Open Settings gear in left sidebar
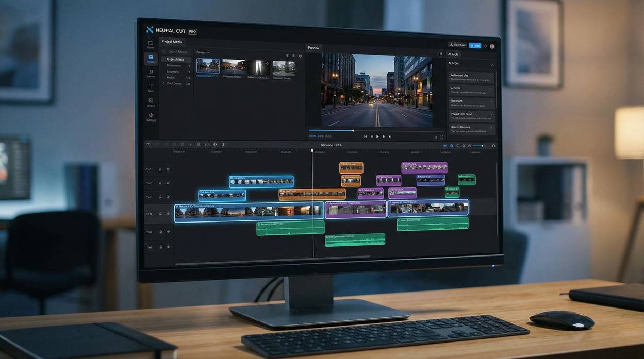644x359 pixels. coord(151,116)
